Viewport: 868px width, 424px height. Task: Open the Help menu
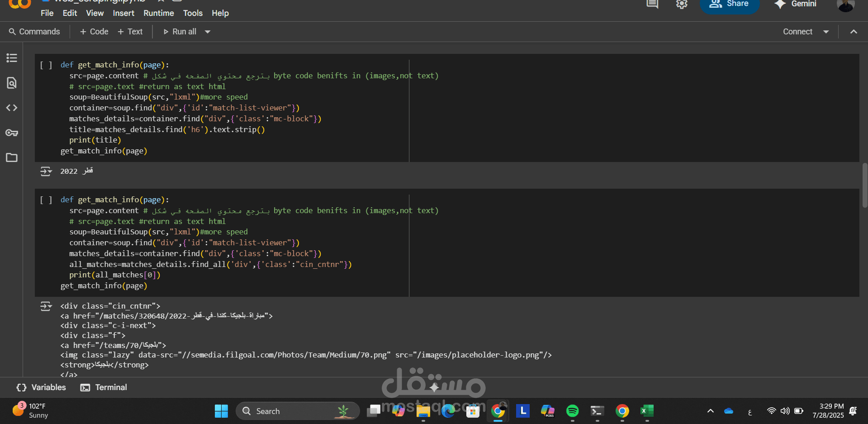pos(220,13)
